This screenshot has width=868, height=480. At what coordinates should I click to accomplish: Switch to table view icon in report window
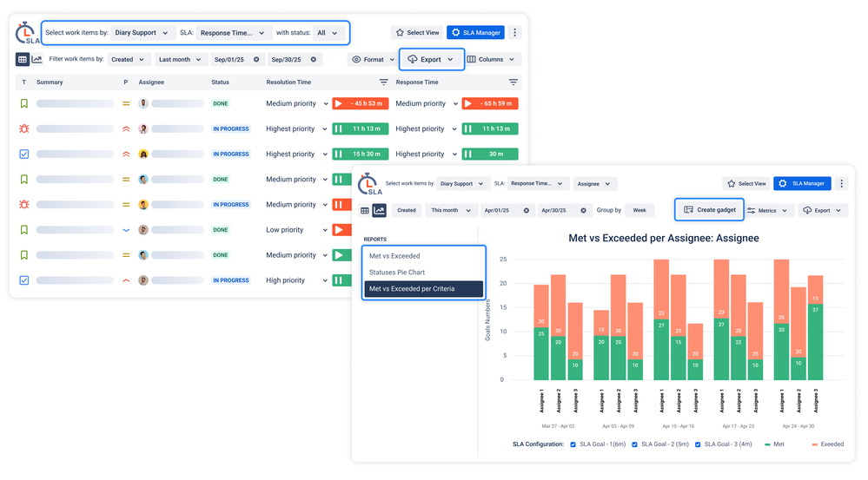point(365,210)
